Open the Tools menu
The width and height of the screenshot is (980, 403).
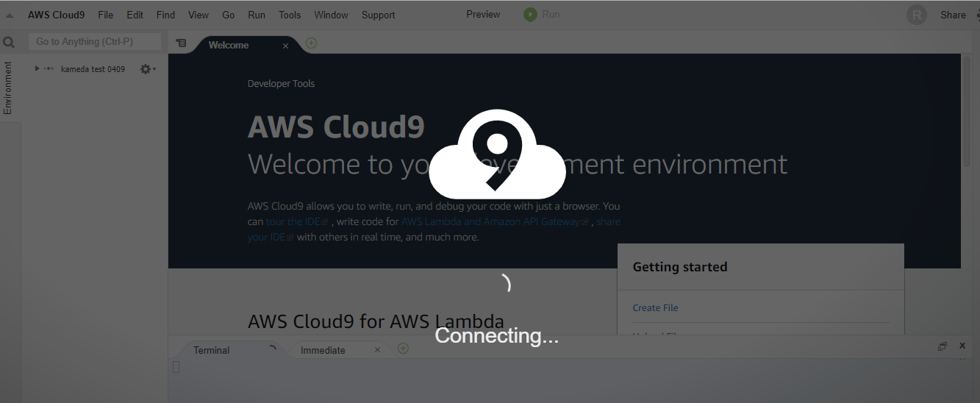[290, 15]
